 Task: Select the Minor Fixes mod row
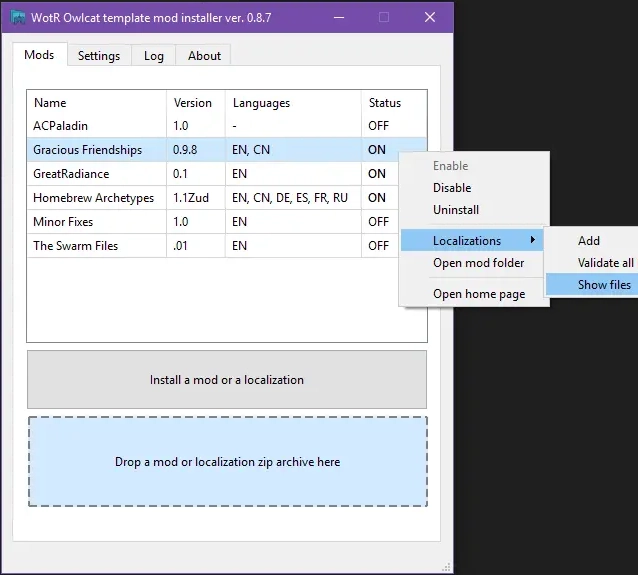[213, 222]
